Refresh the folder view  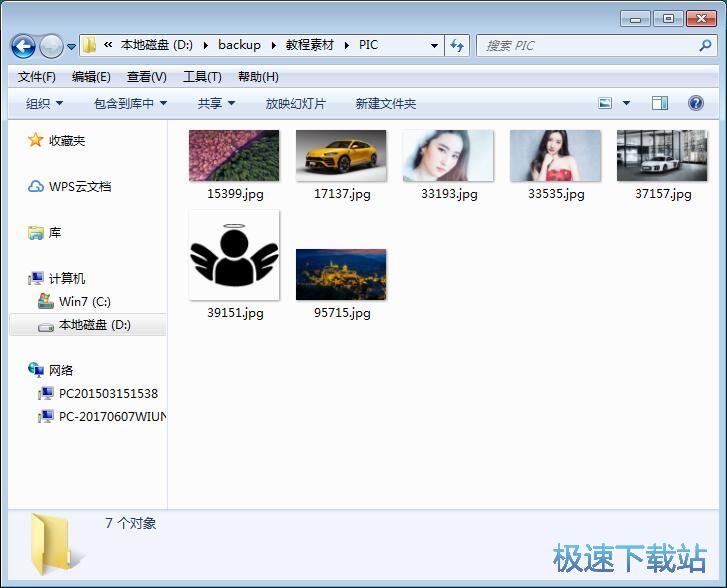pos(457,45)
